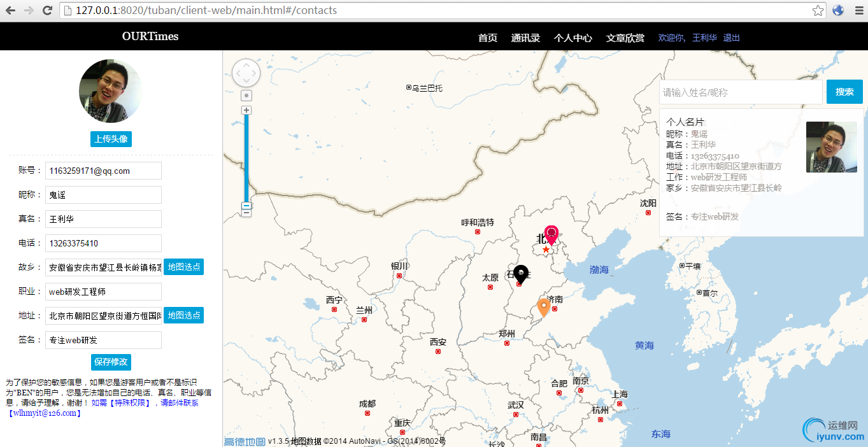Click the 签名 signature input field
This screenshot has width=868, height=447.
[103, 340]
